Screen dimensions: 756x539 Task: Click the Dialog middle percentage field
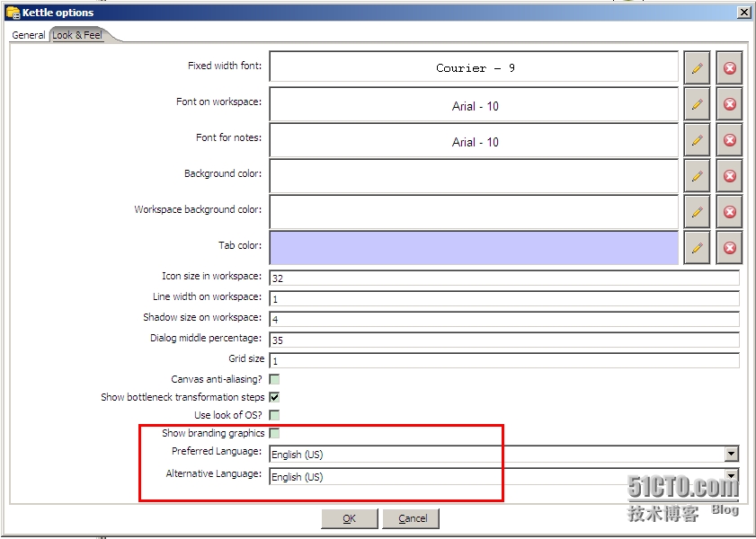(504, 340)
